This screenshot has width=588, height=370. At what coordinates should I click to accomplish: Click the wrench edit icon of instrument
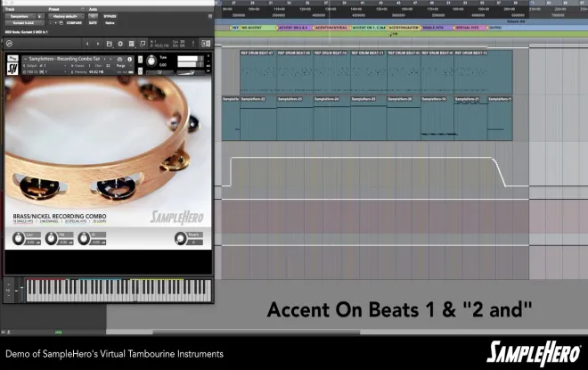[x=12, y=59]
